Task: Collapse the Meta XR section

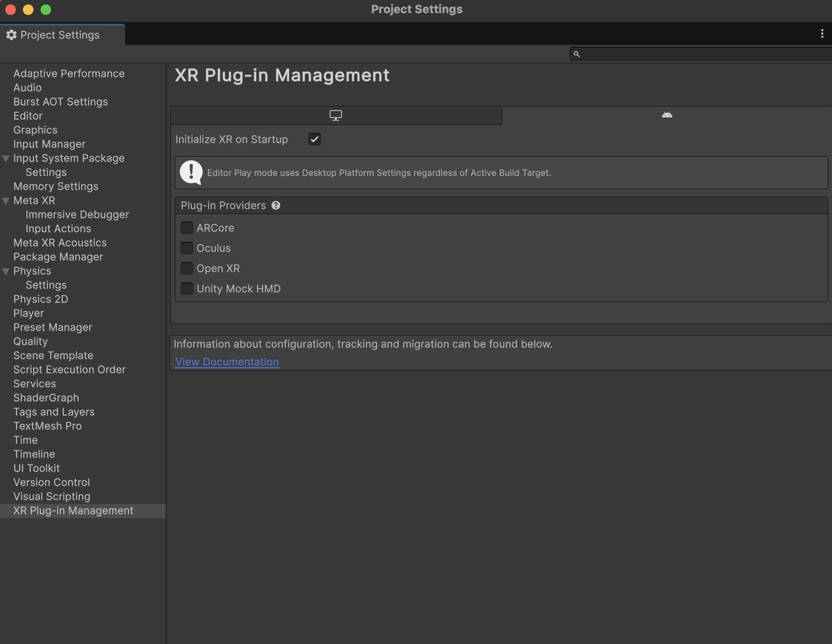Action: coord(6,200)
